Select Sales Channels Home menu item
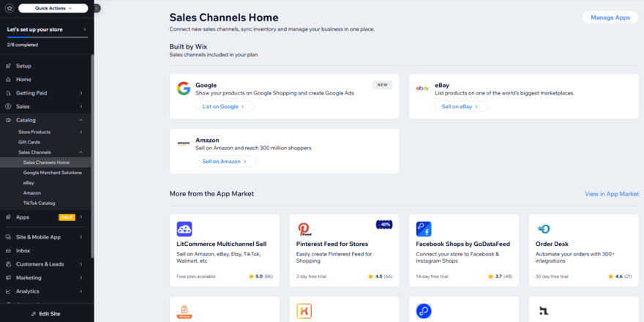 point(45,162)
